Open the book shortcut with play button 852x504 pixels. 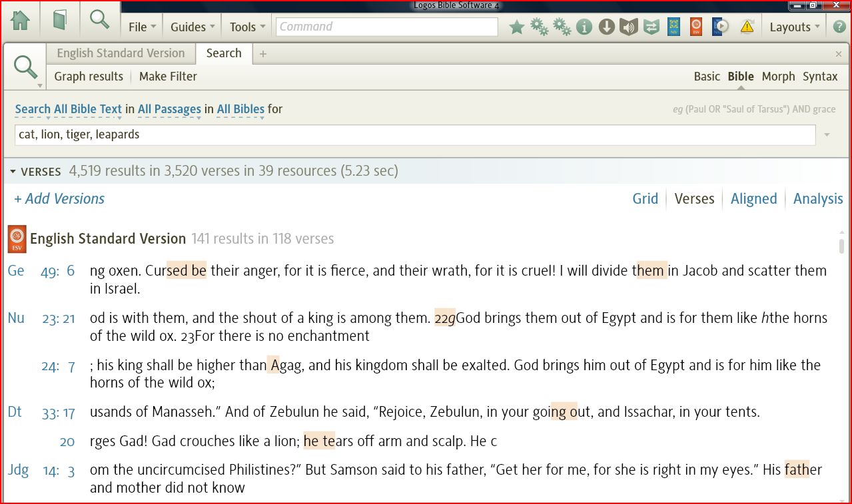pos(720,27)
